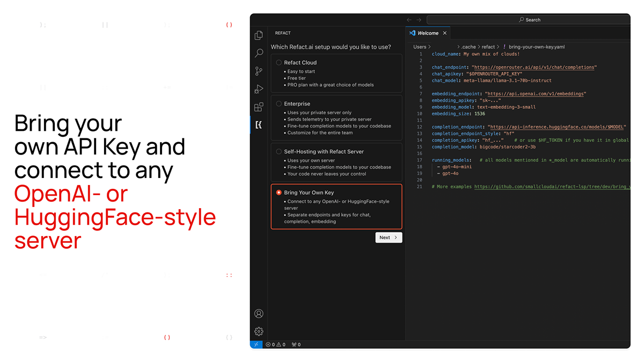Go forward with the right arrow
The width and height of the screenshot is (644, 362).
click(419, 20)
